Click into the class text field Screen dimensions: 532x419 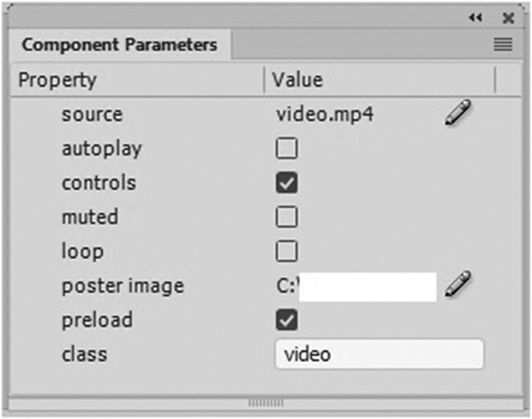[x=379, y=354]
